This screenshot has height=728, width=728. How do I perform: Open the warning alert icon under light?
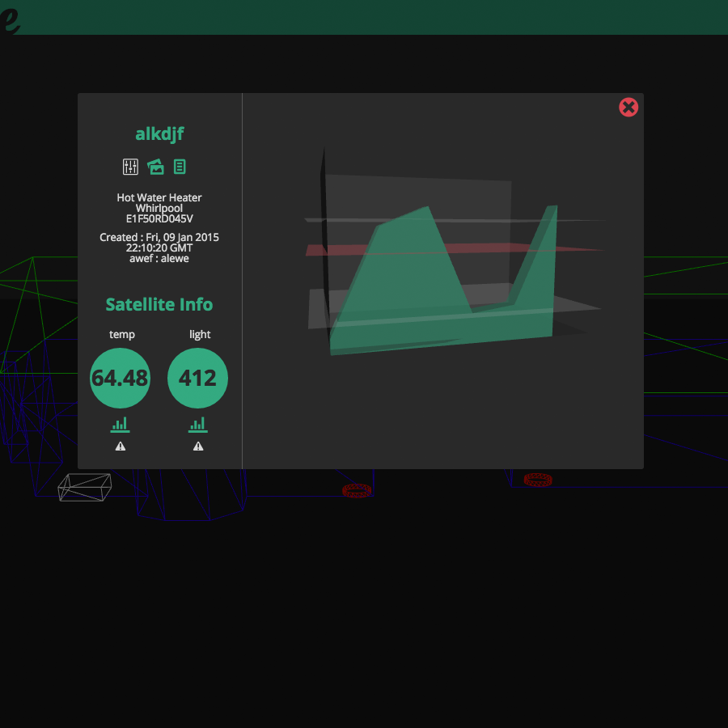coord(198,447)
